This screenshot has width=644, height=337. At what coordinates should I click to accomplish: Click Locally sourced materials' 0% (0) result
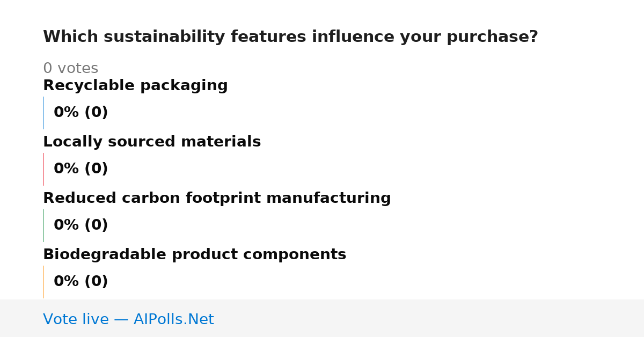click(80, 169)
